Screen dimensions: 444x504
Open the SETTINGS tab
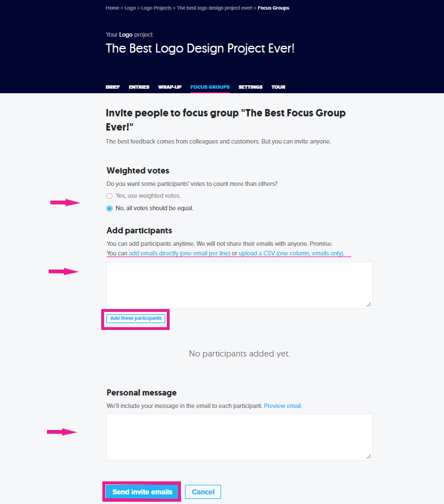coord(250,87)
